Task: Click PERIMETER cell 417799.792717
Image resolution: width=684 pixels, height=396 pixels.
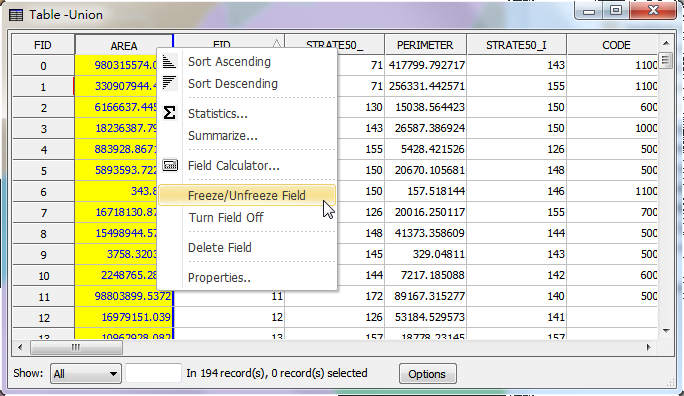Action: (x=426, y=65)
